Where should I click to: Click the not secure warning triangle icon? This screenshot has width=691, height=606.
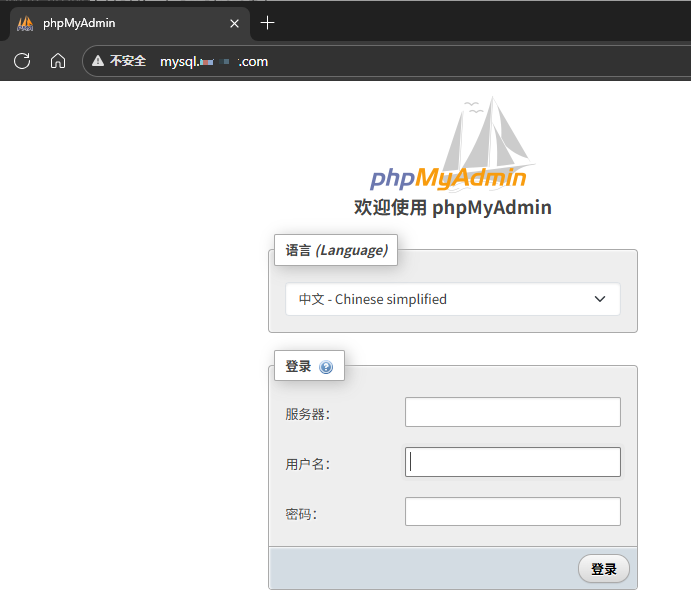pyautogui.click(x=98, y=61)
